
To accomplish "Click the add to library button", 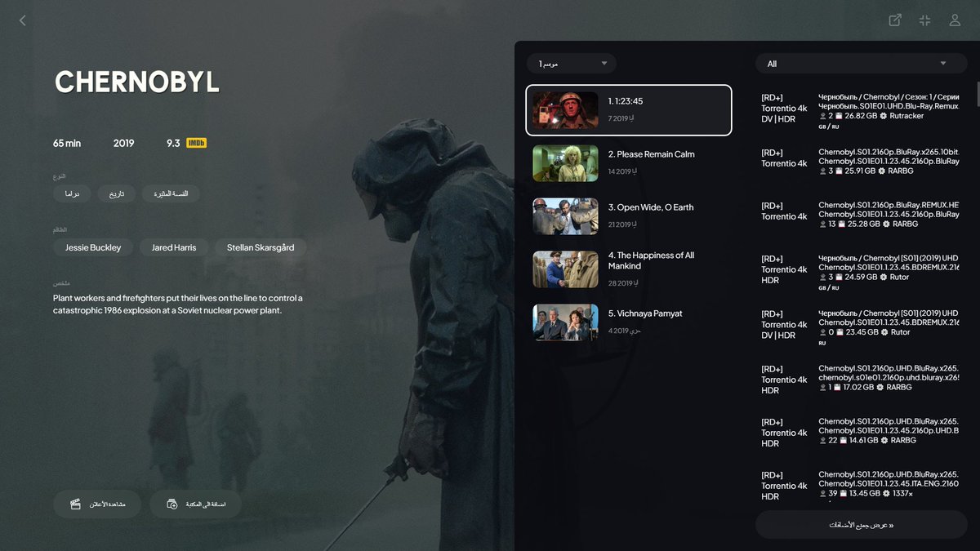I will [195, 504].
